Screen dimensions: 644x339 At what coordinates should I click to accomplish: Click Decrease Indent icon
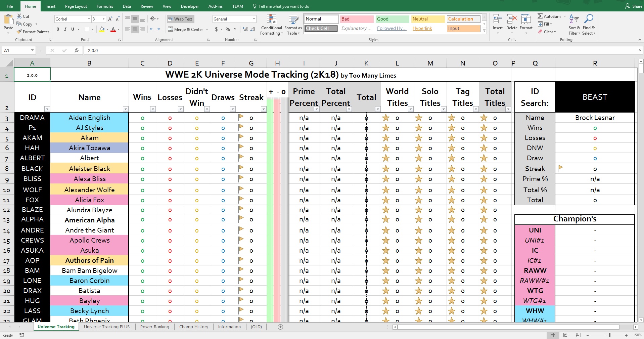[x=153, y=29]
